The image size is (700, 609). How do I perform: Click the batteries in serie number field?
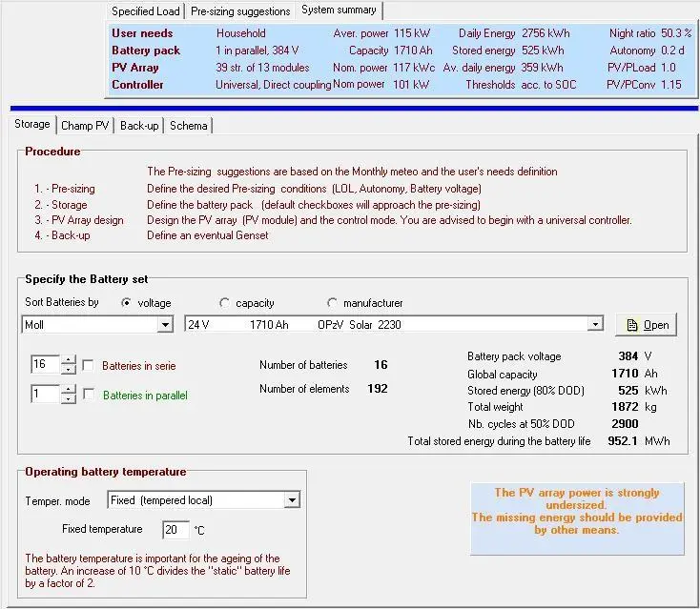[x=43, y=365]
